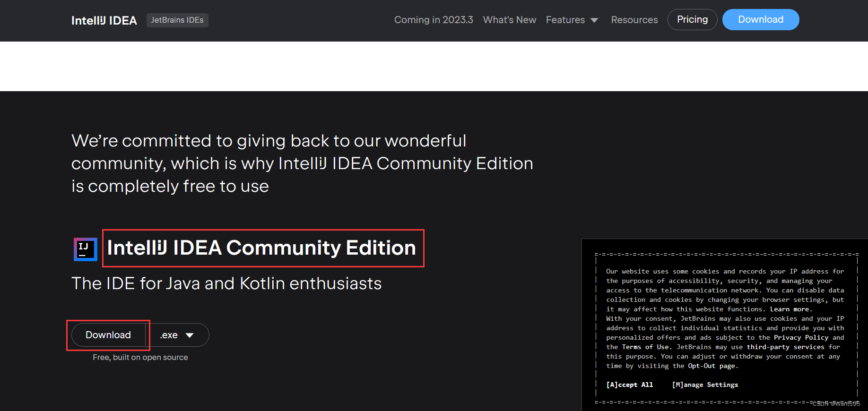Click the IntelliJ IDEA Community Edition heading
Image resolution: width=868 pixels, height=411 pixels.
261,248
